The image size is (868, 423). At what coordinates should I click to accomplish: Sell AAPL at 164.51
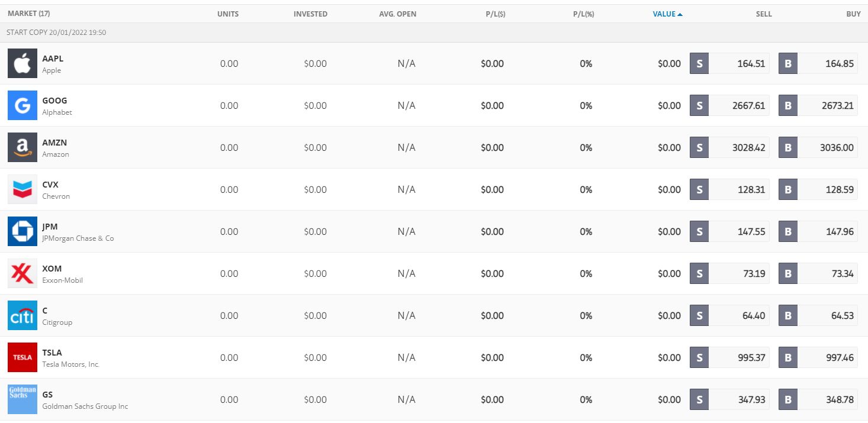coord(729,63)
